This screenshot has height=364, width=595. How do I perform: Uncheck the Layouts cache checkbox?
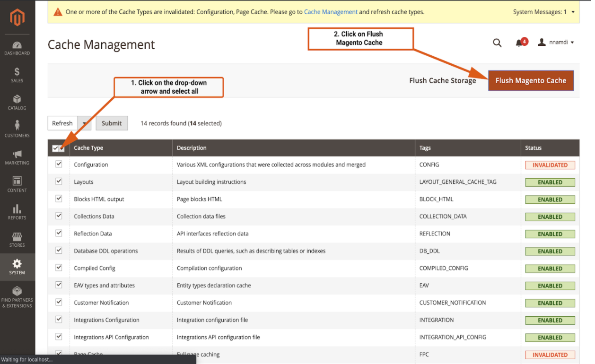[x=59, y=181]
